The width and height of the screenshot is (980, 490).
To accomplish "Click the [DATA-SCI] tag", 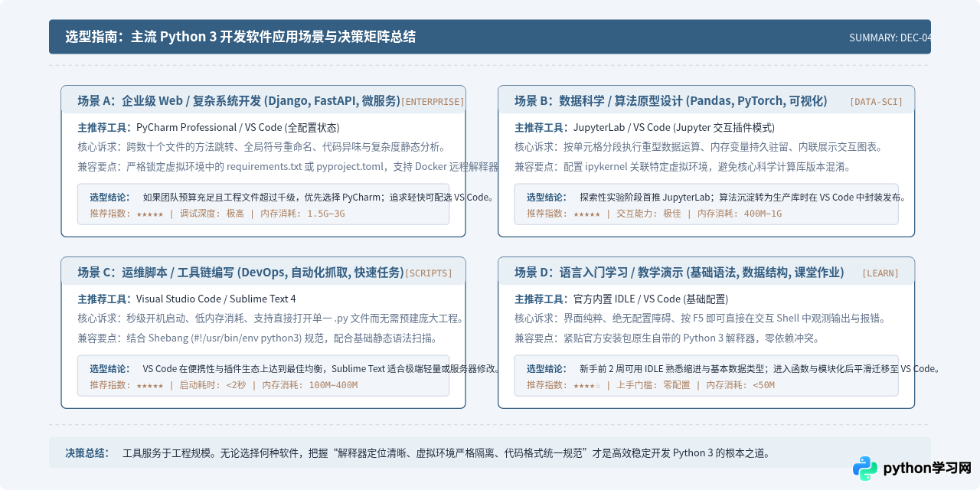I will [x=876, y=102].
